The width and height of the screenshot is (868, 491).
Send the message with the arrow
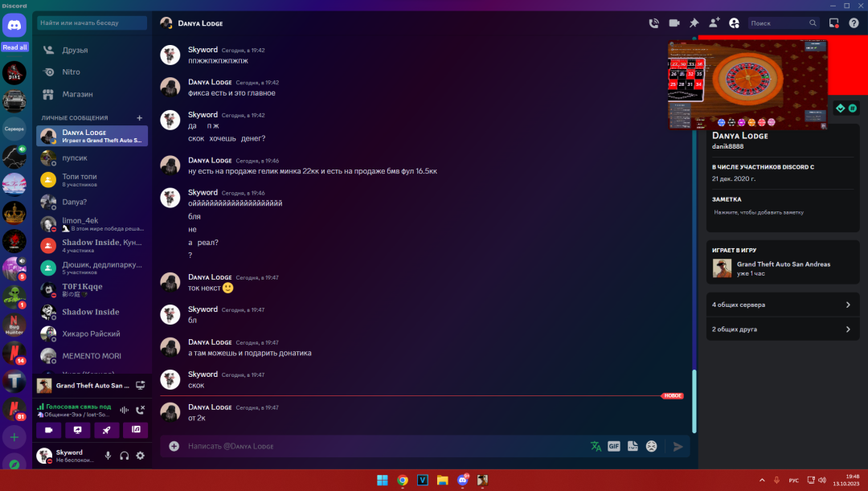[x=678, y=446]
